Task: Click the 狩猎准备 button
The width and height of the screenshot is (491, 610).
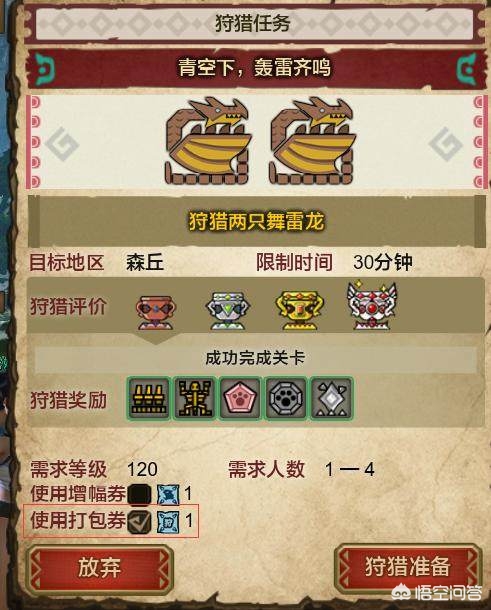Action: point(408,566)
